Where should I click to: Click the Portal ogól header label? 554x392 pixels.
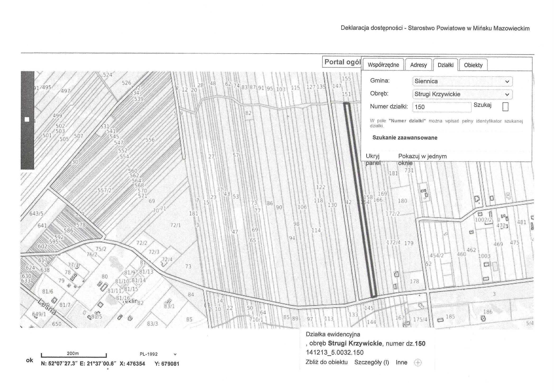click(x=342, y=62)
